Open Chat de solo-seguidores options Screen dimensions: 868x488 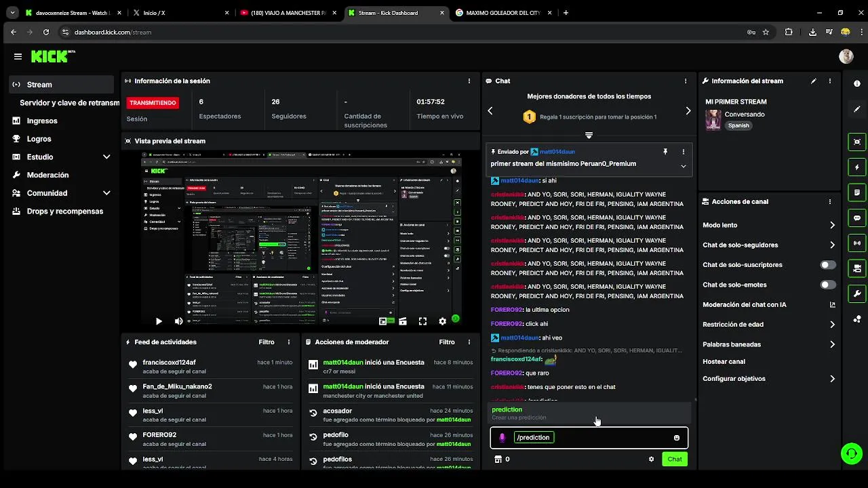pos(769,245)
